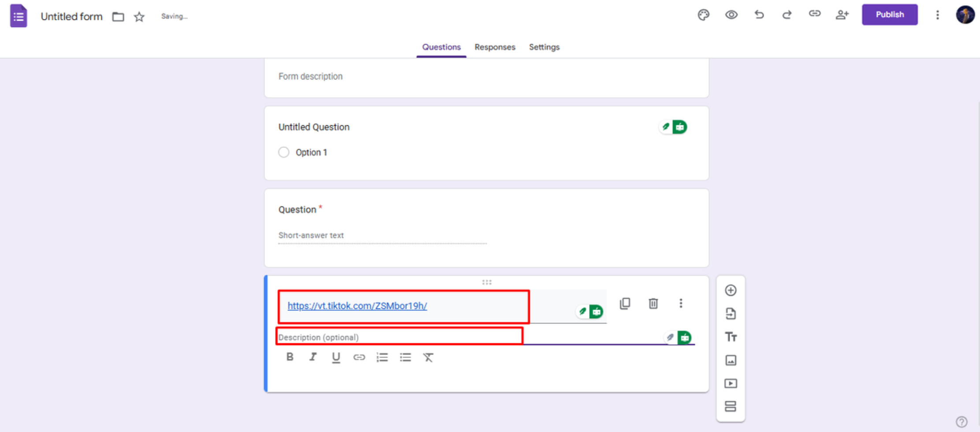
Task: Preview the form with the eye icon
Action: point(731,15)
